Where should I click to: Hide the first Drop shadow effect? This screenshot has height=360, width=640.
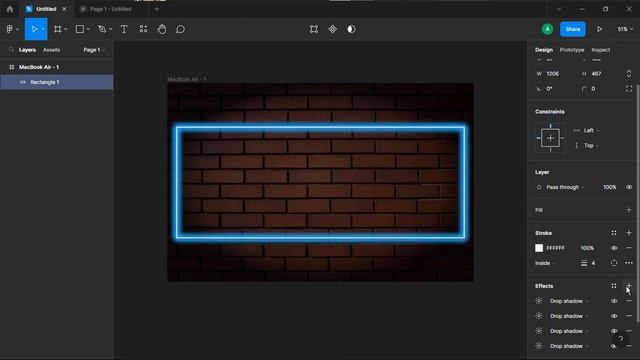(613, 301)
